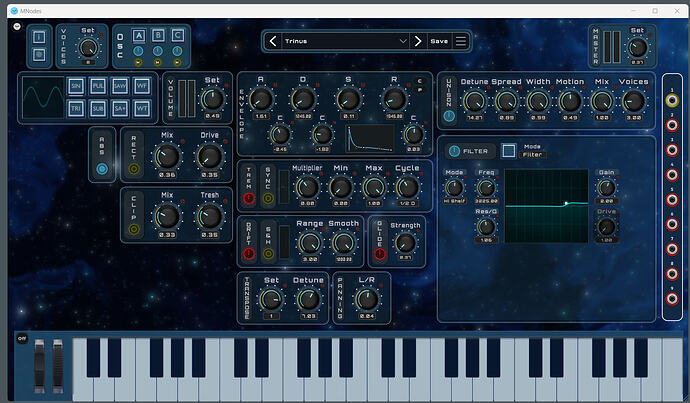This screenshot has width=690, height=403.
Task: Click the left pitch wheel
Action: [40, 366]
